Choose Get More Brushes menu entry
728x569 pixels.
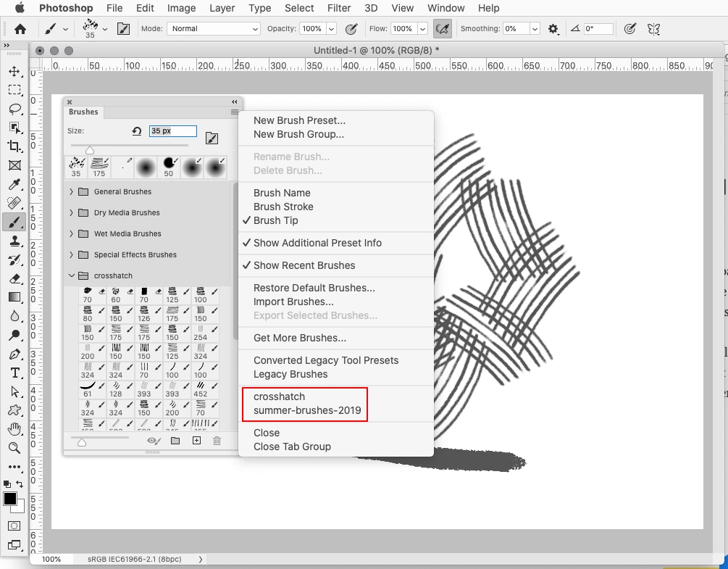(299, 338)
